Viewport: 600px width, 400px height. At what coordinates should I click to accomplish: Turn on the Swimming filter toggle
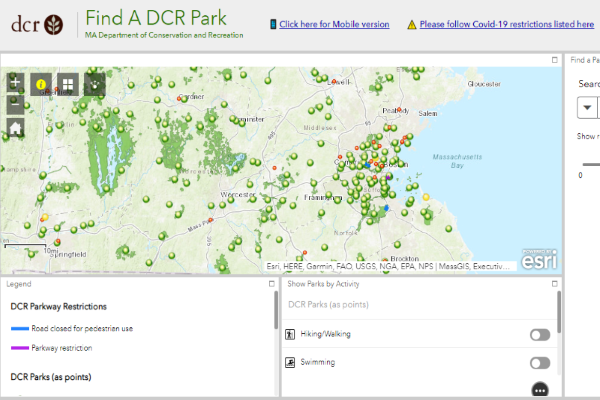pyautogui.click(x=540, y=363)
